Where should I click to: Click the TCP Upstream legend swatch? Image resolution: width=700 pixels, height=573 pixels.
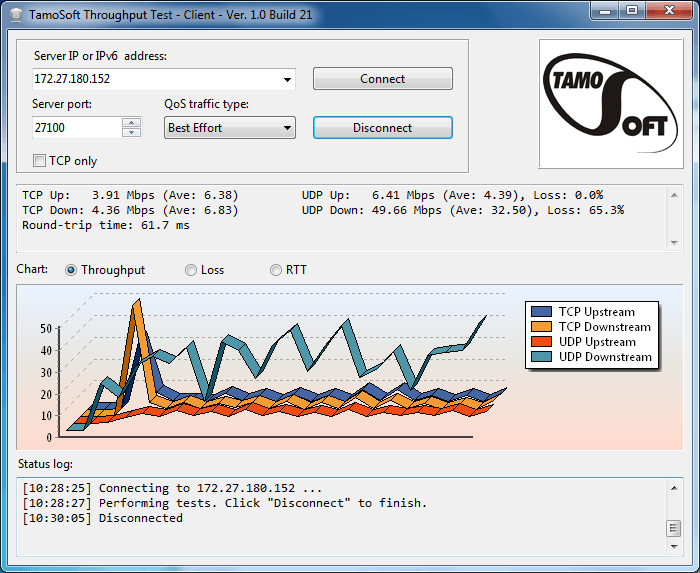pos(541,311)
